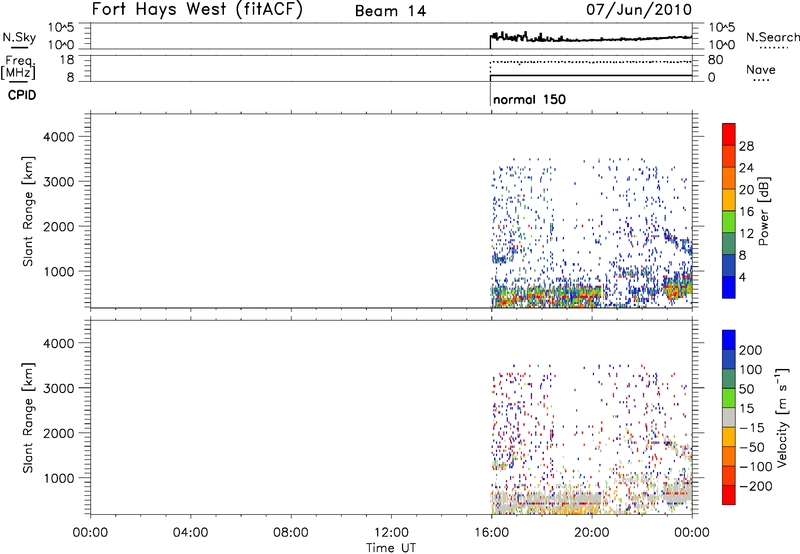Click the 'N.Sky' legend label
Screen dimensions: 800x554
point(19,37)
